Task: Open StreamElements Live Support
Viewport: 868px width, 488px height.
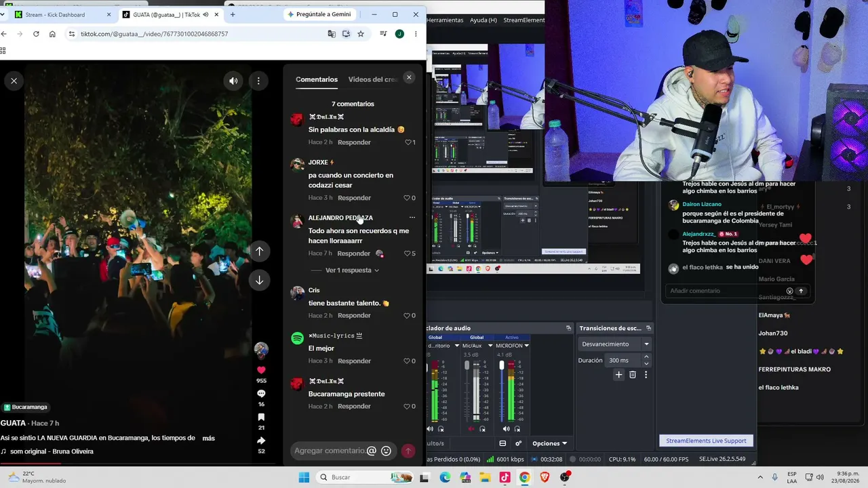Action: [706, 441]
